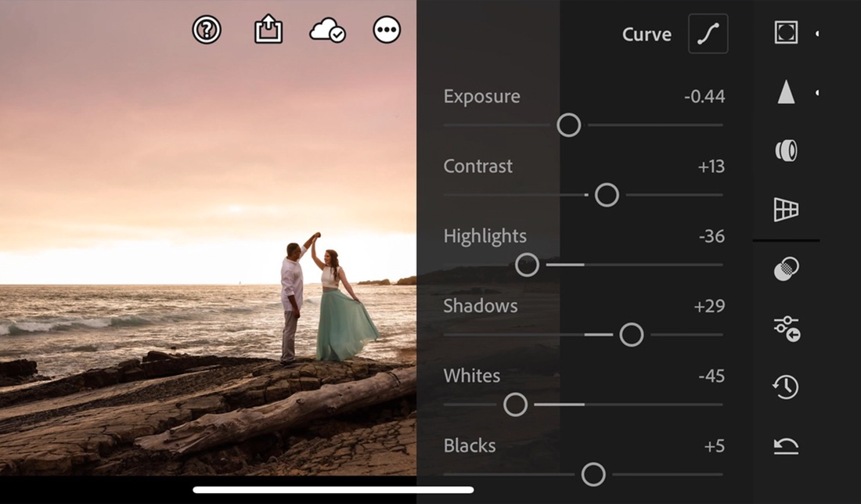
Task: Open the Effects panel icon
Action: tap(786, 33)
